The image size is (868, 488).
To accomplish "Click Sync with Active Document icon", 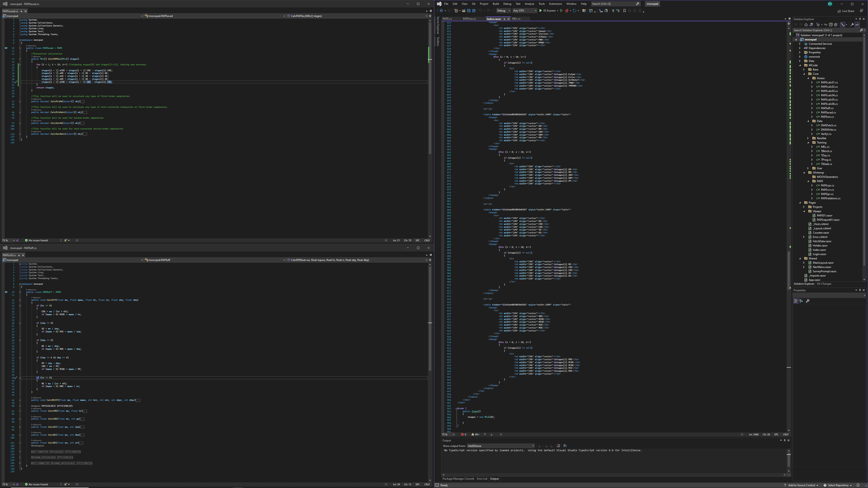I will 826,25.
